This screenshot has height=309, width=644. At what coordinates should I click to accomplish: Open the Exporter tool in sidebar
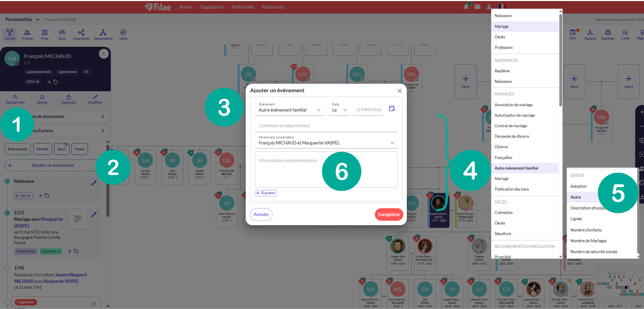coord(68,99)
